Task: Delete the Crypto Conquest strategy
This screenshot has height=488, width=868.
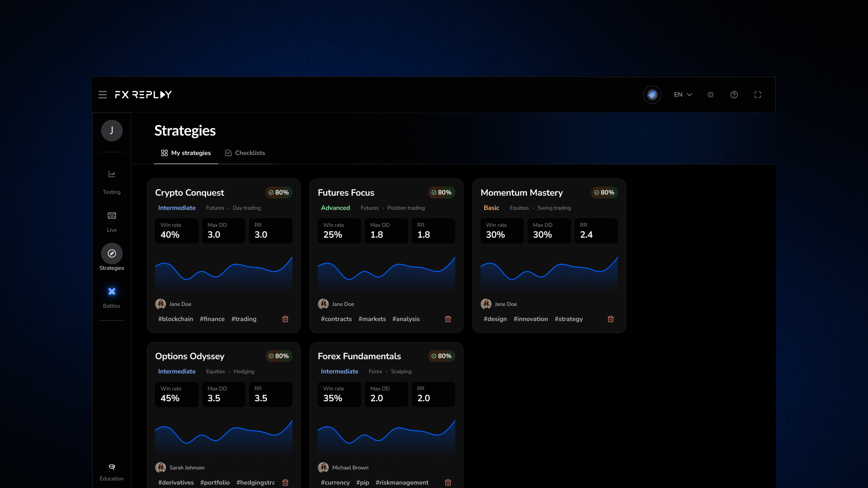Action: [285, 319]
